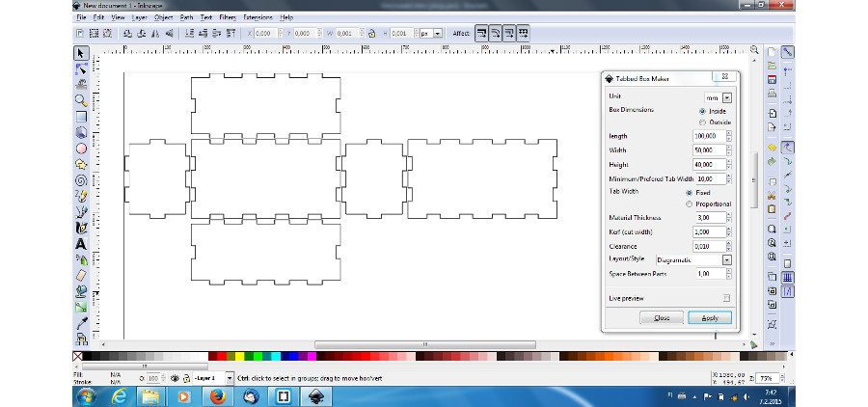Select the Inside box dimensions radio
The width and height of the screenshot is (868, 407).
pos(702,111)
